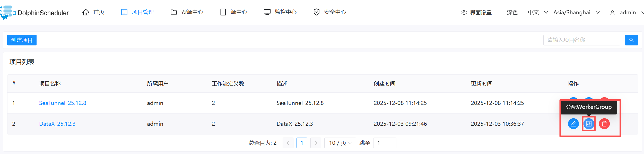Open interface settings gear icon

tap(464, 13)
